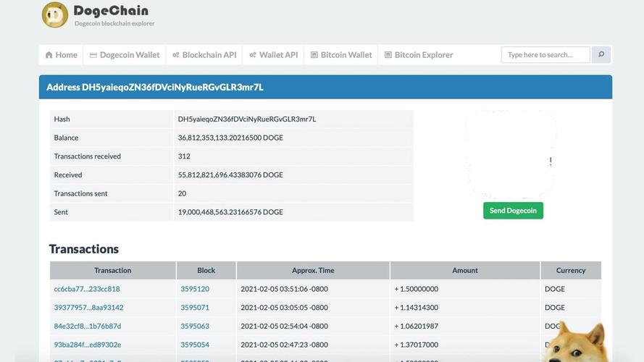Click the Balance row label

[66, 138]
